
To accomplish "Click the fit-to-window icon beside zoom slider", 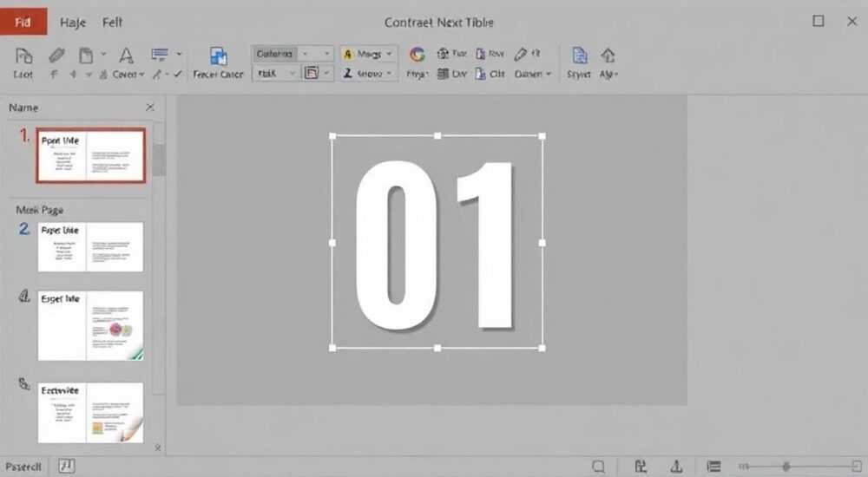I will click(x=857, y=467).
